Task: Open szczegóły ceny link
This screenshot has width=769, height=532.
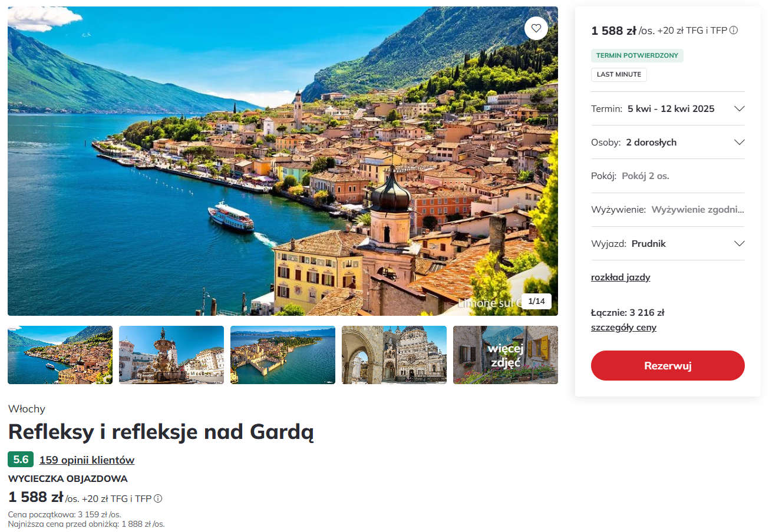Action: (623, 328)
